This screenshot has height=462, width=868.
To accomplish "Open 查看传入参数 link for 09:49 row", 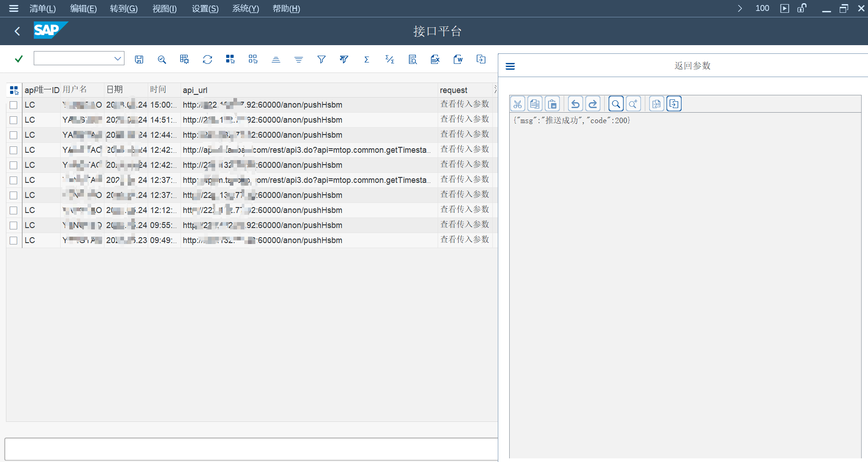I will pyautogui.click(x=465, y=239).
